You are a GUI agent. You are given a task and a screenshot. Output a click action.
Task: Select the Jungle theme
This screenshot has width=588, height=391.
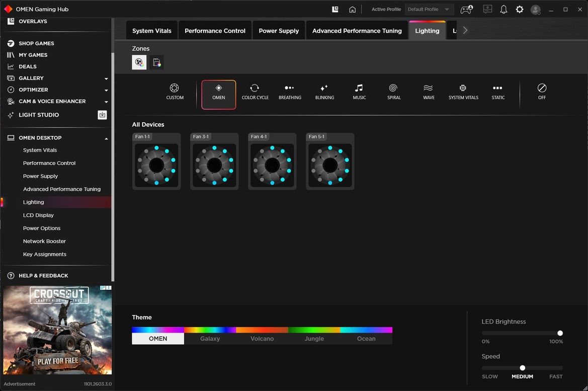[314, 336]
